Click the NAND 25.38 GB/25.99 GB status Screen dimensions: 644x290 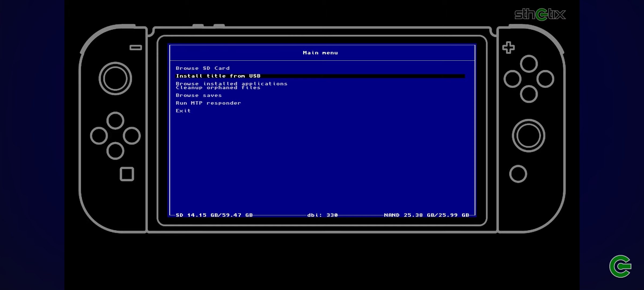point(426,215)
